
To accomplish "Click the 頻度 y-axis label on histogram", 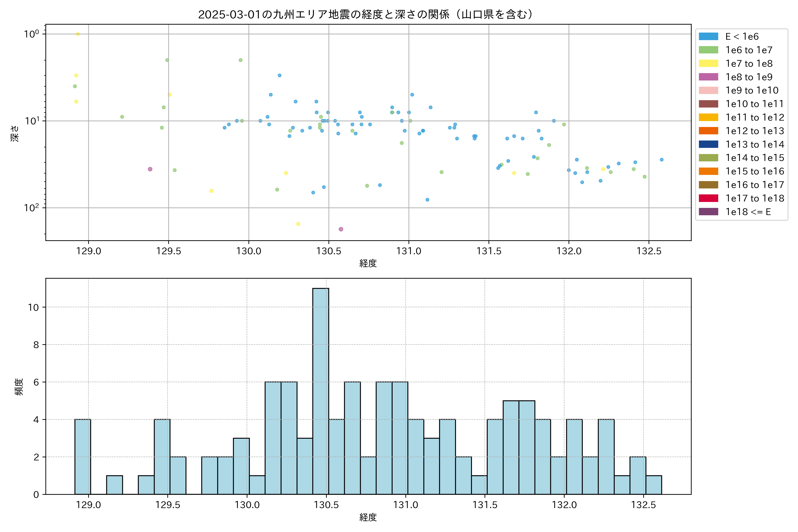I will point(19,386).
